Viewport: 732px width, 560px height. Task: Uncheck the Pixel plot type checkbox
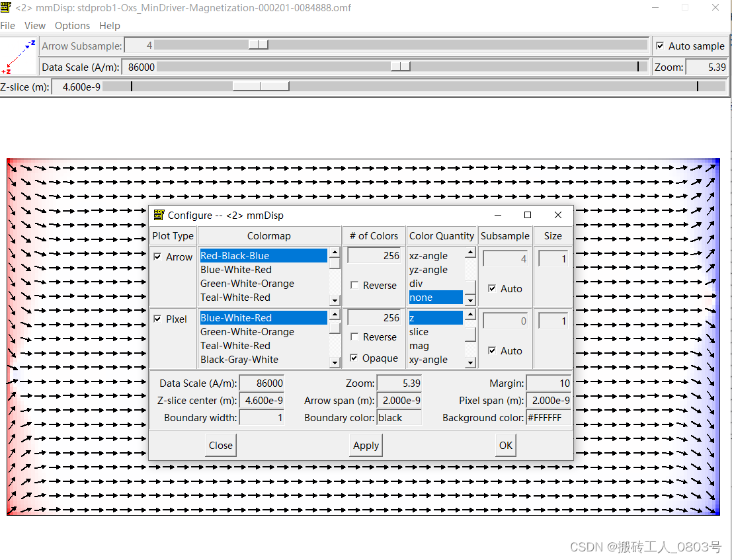pyautogui.click(x=158, y=319)
